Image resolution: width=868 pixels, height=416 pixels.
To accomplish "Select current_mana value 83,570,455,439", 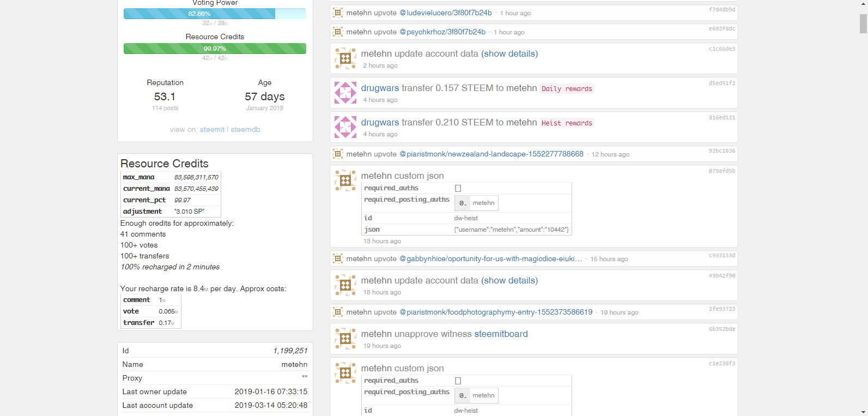I will pyautogui.click(x=196, y=189).
